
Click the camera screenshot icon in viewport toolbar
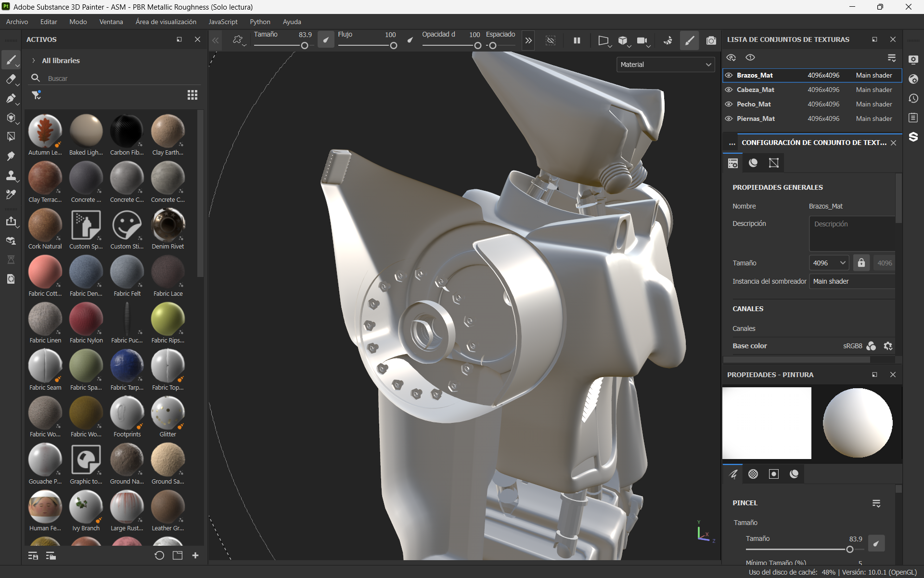tap(711, 40)
